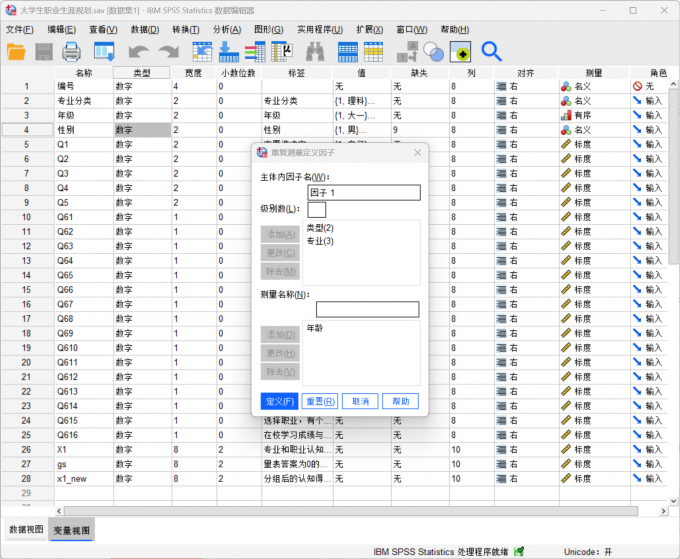
Task: Click the 级别数 input box
Action: [x=316, y=210]
